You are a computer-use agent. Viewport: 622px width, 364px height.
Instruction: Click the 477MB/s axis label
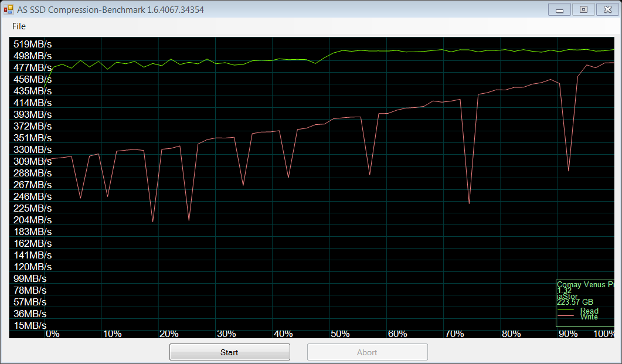[32, 67]
